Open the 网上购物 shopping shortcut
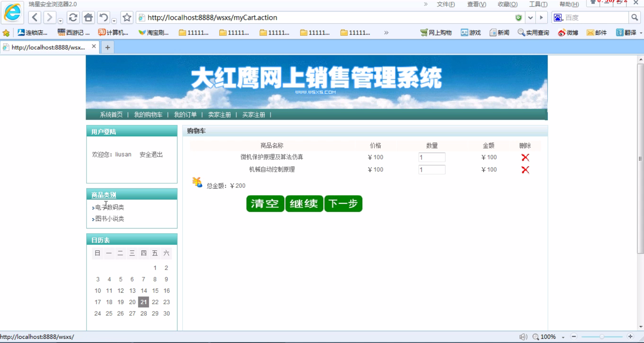This screenshot has height=343, width=644. [436, 33]
